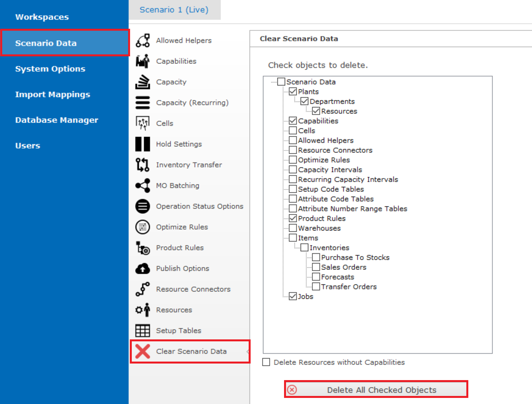This screenshot has height=404, width=532.
Task: Click the red X Clear Scenario Data icon
Action: pos(143,351)
